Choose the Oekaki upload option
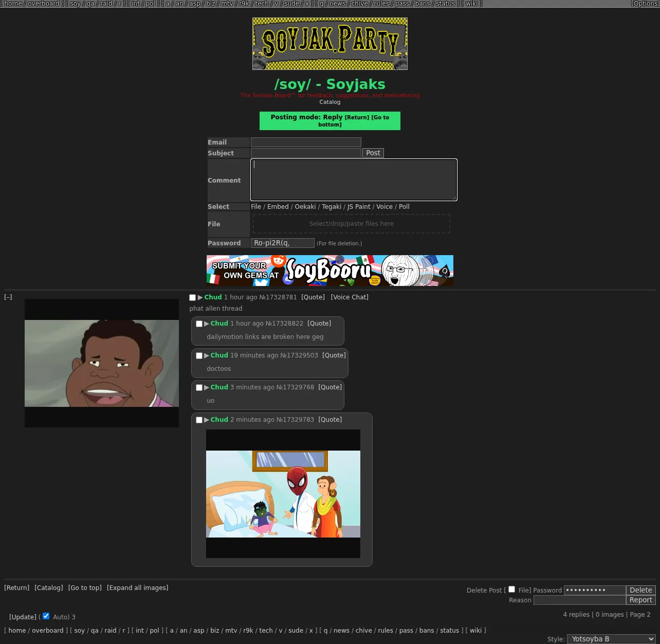The width and height of the screenshot is (660, 644). 305,207
